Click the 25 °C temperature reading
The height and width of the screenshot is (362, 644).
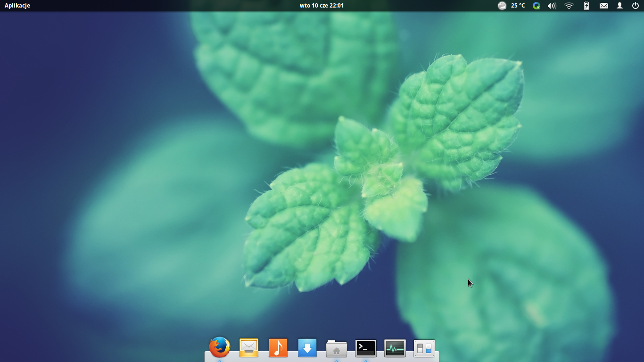point(518,6)
